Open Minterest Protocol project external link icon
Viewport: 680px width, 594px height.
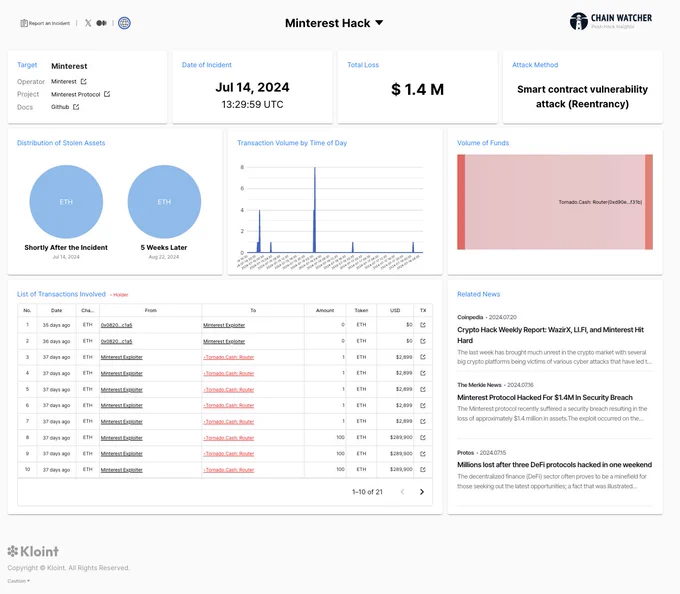(107, 94)
